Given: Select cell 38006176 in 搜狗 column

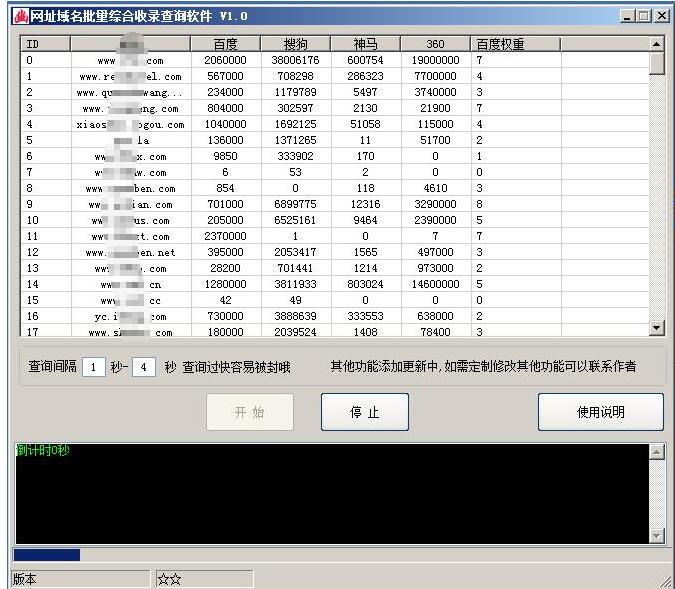Looking at the screenshot, I should tap(295, 60).
